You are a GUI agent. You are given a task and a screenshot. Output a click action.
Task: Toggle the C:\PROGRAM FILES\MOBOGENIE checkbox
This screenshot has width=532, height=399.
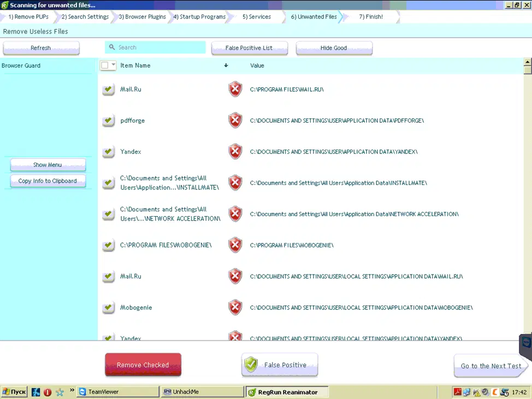pos(108,246)
